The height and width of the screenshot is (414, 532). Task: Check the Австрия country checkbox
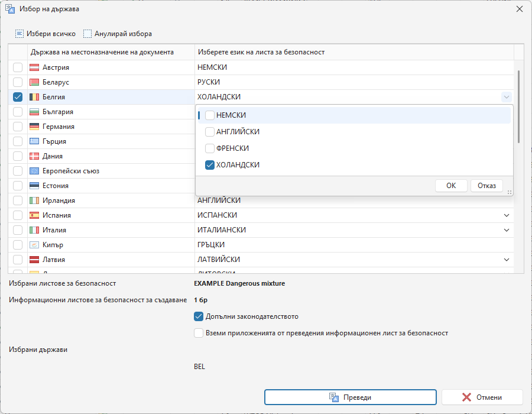tap(18, 67)
